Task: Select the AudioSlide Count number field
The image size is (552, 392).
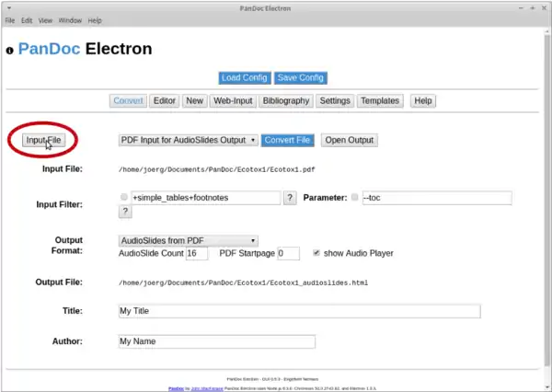Action: coord(196,253)
